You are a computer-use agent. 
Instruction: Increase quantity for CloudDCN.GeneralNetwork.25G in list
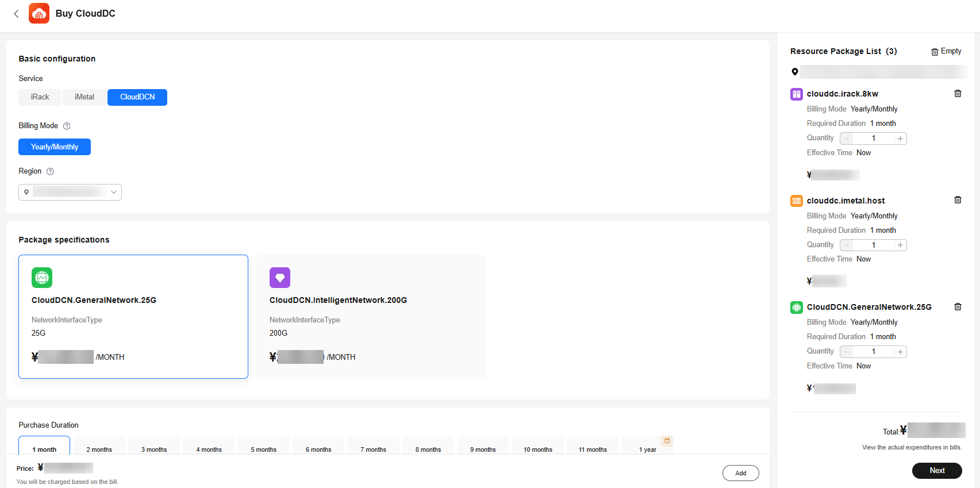[x=900, y=352]
